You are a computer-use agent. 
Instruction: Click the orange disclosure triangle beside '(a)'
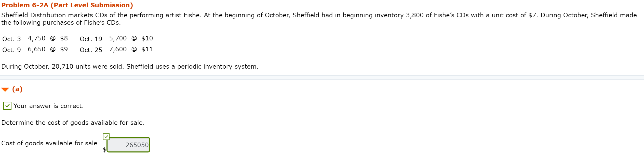5,89
